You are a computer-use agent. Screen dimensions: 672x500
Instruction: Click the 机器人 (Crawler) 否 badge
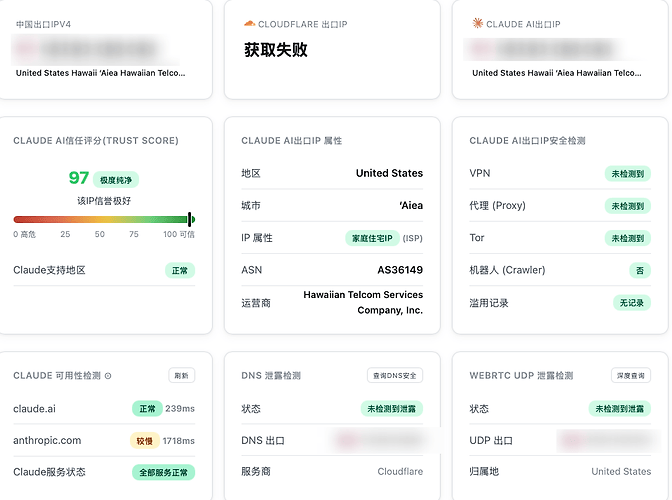639,270
